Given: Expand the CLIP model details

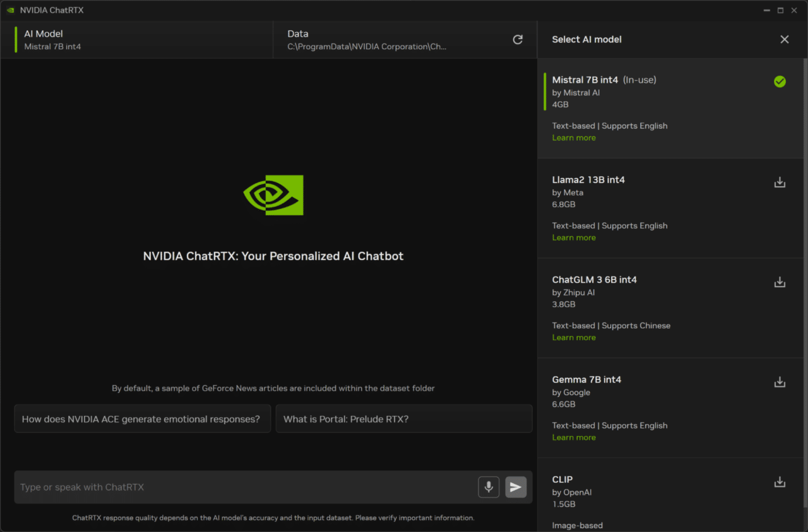Looking at the screenshot, I should [562, 479].
